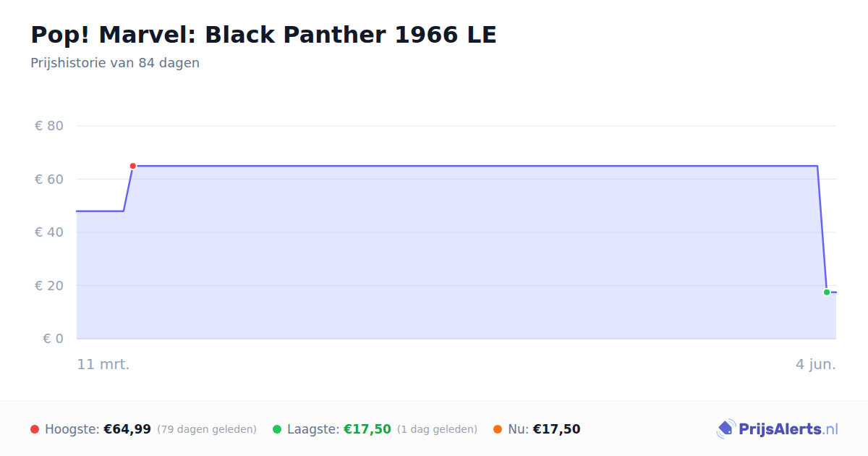Select the Laagste €17,50 green price
This screenshot has height=456, width=868.
[x=367, y=429]
